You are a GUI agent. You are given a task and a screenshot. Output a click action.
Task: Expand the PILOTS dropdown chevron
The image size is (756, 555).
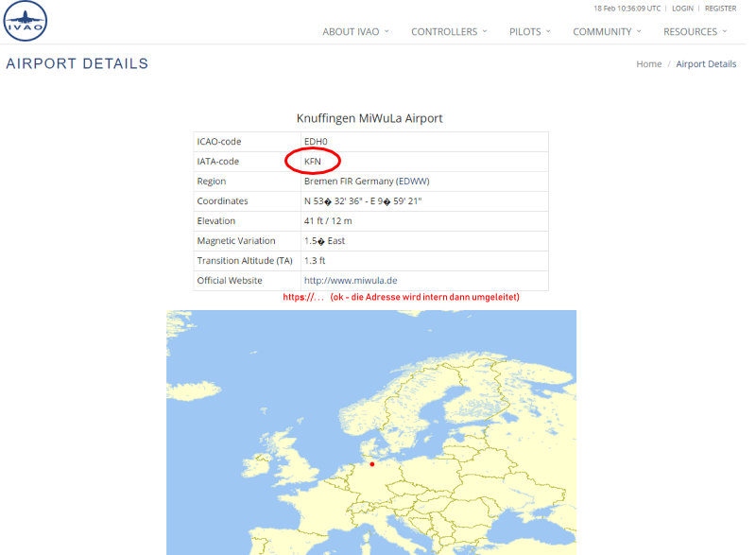548,31
